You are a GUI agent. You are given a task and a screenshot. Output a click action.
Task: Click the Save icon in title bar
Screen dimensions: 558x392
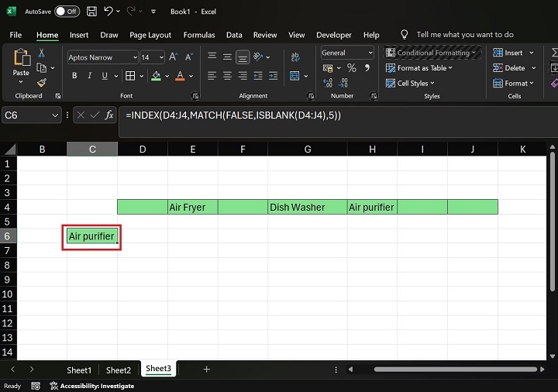[x=92, y=12]
